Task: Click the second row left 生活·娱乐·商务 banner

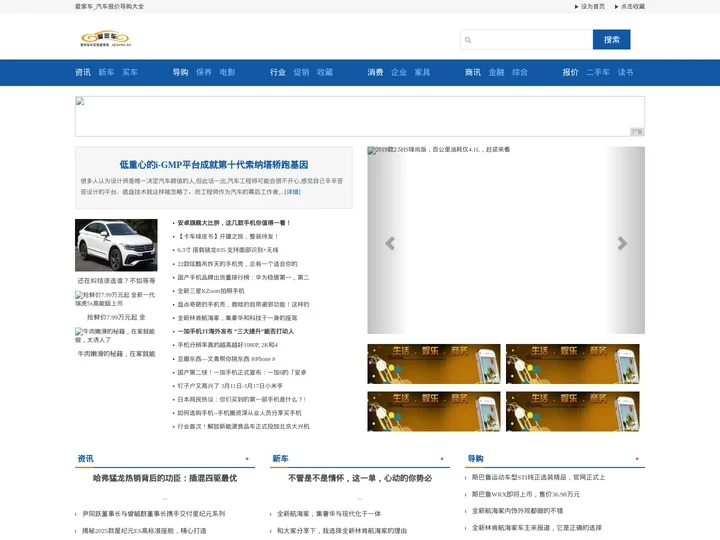Action: click(x=434, y=411)
